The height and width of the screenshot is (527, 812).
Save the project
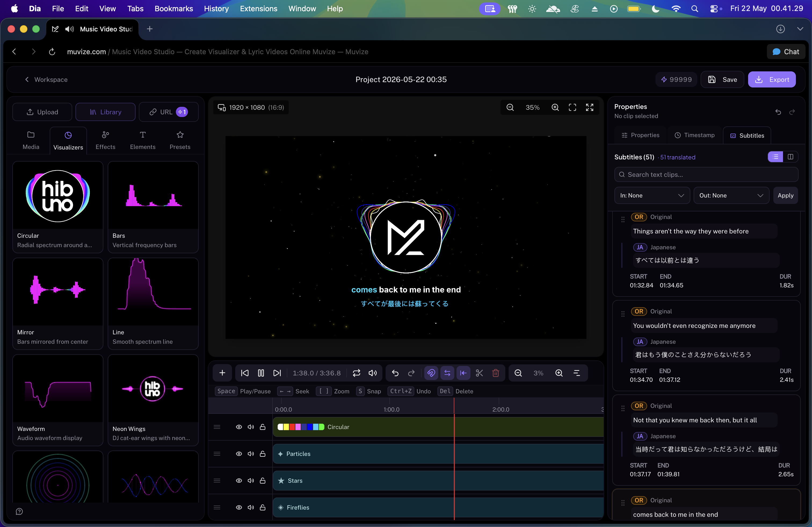(722, 79)
